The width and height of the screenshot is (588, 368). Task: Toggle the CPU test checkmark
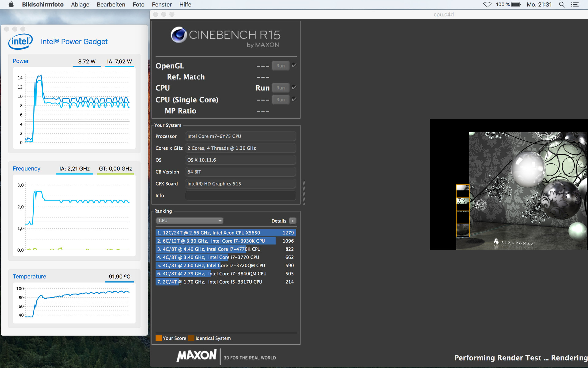click(294, 87)
